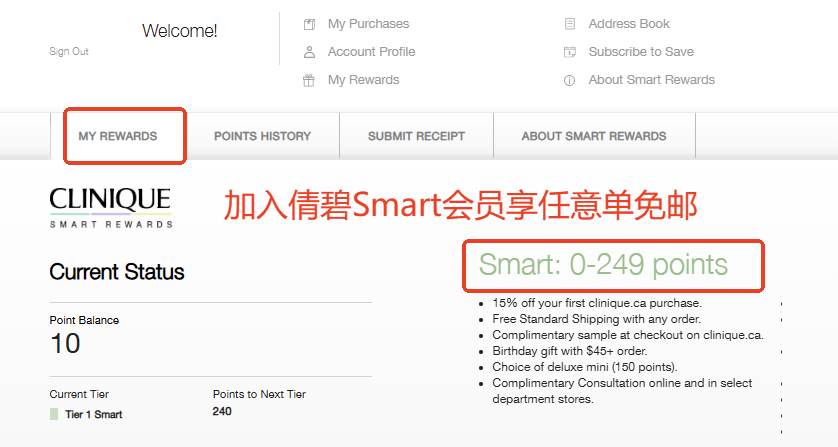Open the Clinique Smart Rewards logo
The width and height of the screenshot is (838, 447).
click(x=111, y=207)
